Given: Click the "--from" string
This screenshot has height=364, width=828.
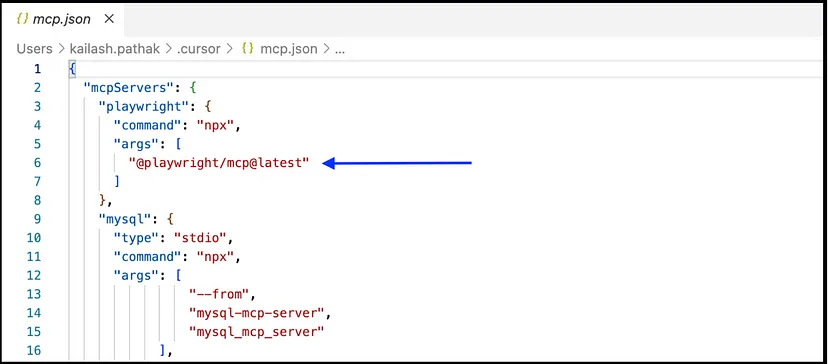Looking at the screenshot, I should coord(219,294).
